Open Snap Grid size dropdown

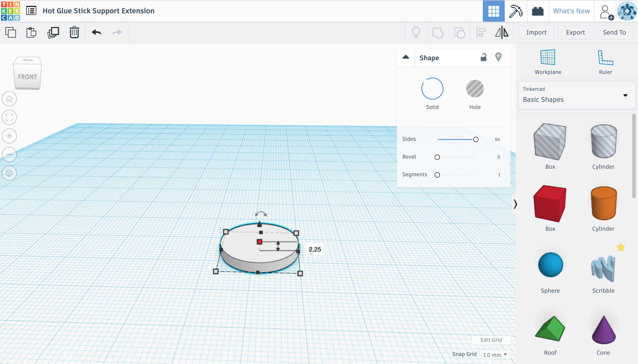click(x=495, y=354)
